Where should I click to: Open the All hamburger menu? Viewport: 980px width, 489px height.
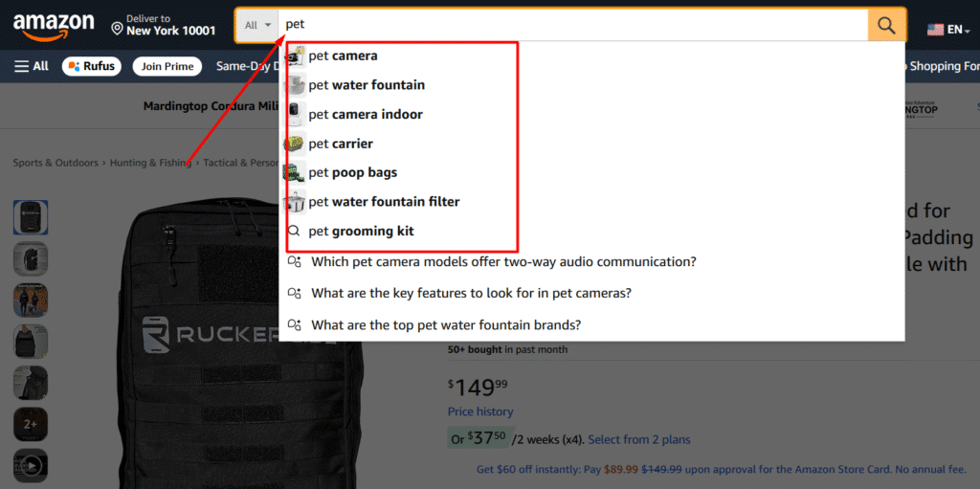click(x=31, y=66)
